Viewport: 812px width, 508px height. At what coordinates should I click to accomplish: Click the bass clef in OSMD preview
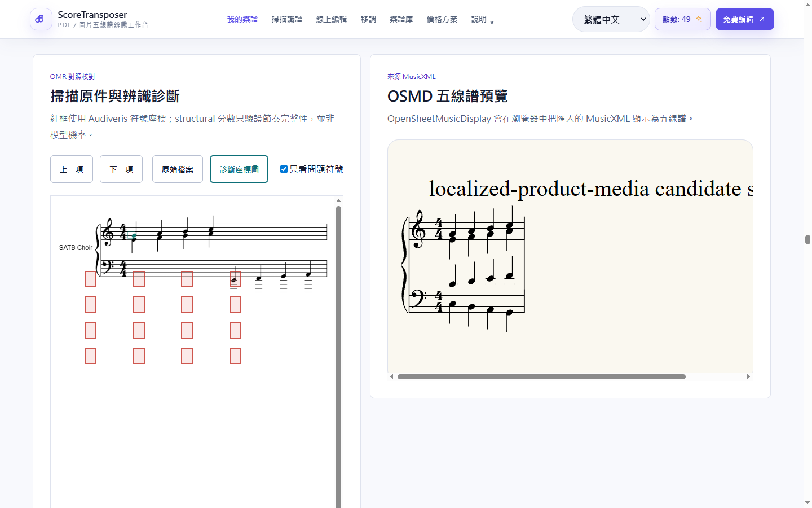[418, 299]
